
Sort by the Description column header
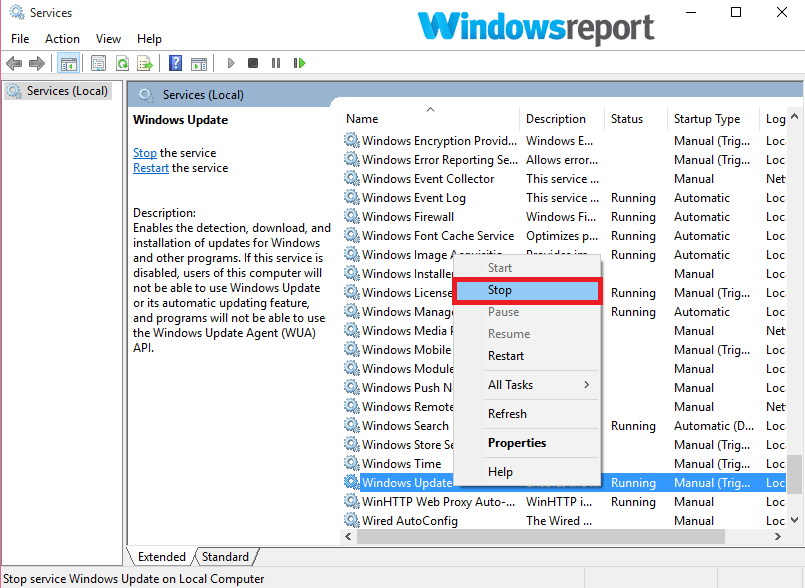(562, 119)
